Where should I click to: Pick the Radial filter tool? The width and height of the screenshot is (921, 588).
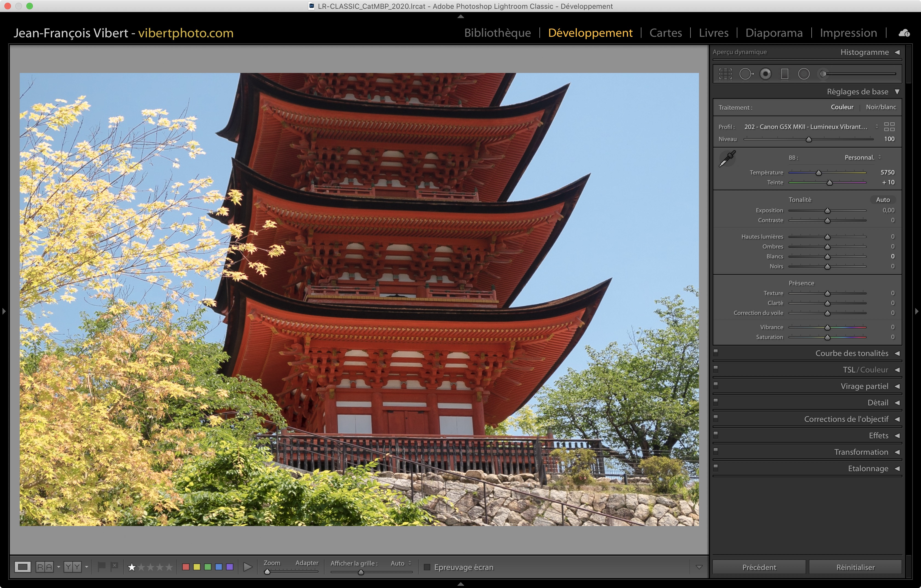click(x=804, y=74)
